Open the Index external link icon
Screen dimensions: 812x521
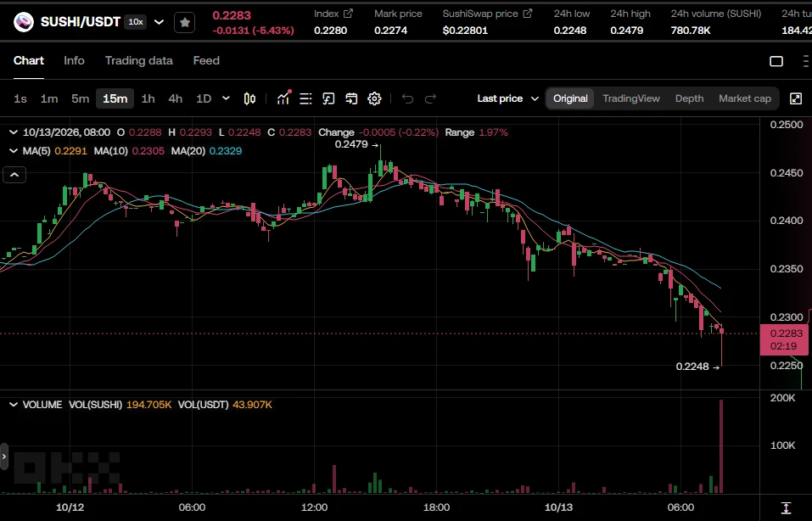(348, 14)
